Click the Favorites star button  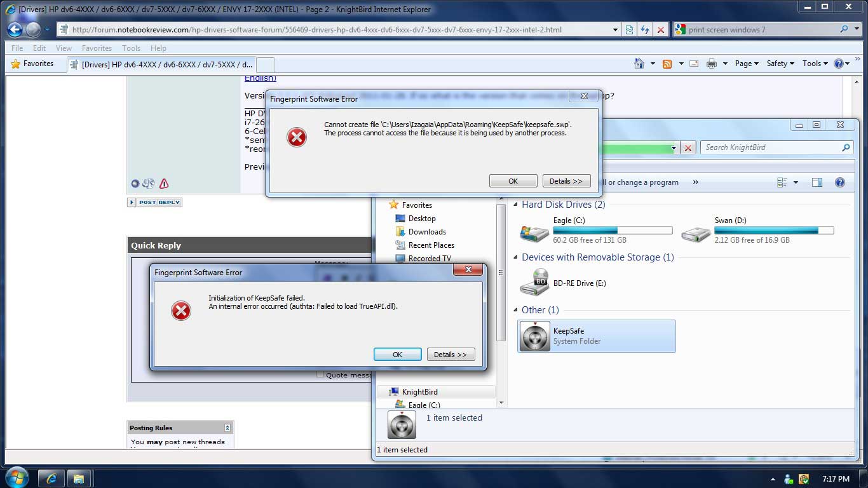point(32,64)
